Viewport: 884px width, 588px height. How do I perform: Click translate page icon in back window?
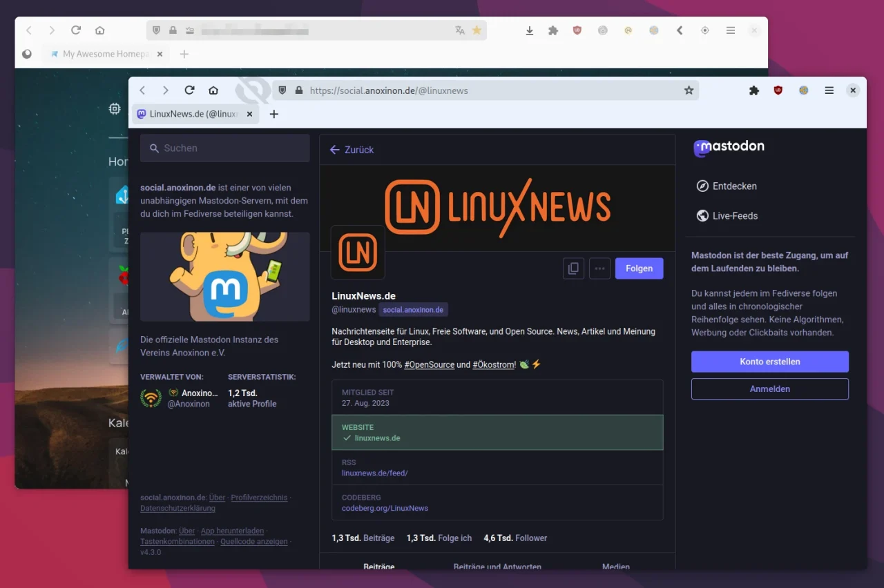pos(460,30)
